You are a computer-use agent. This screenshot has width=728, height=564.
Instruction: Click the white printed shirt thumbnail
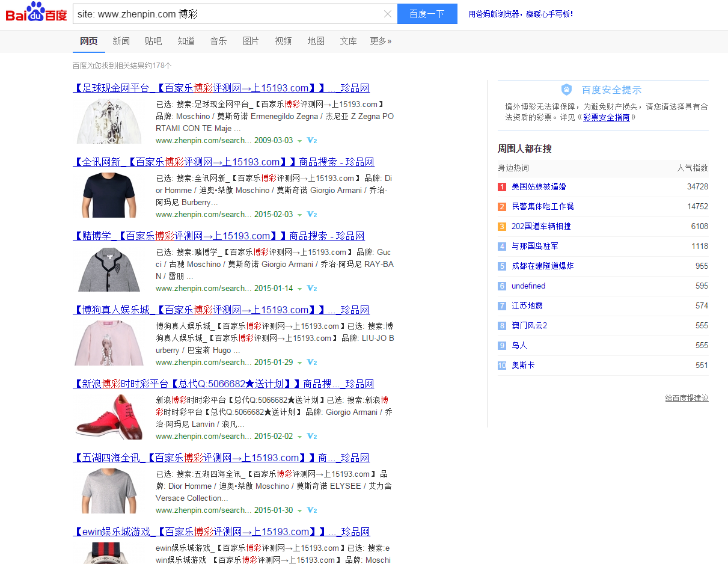click(109, 121)
